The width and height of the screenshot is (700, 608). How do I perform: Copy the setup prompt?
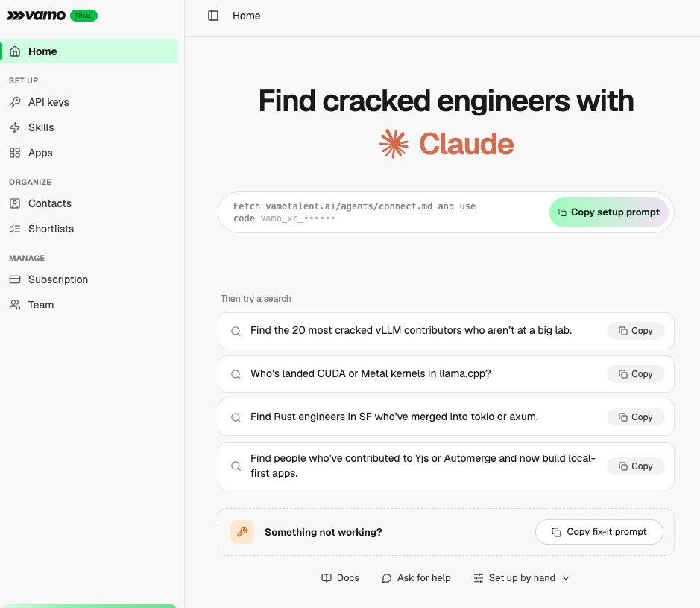point(608,212)
